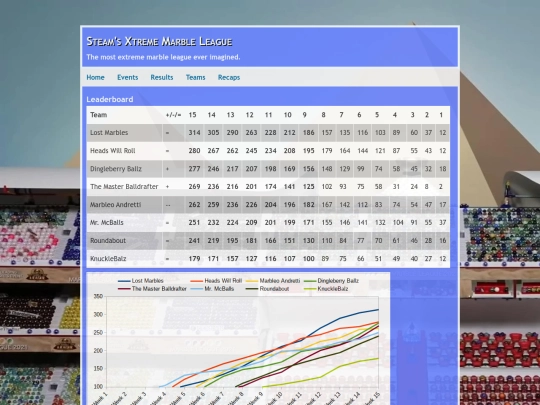Select the Lost Marbles team row name

coord(109,133)
